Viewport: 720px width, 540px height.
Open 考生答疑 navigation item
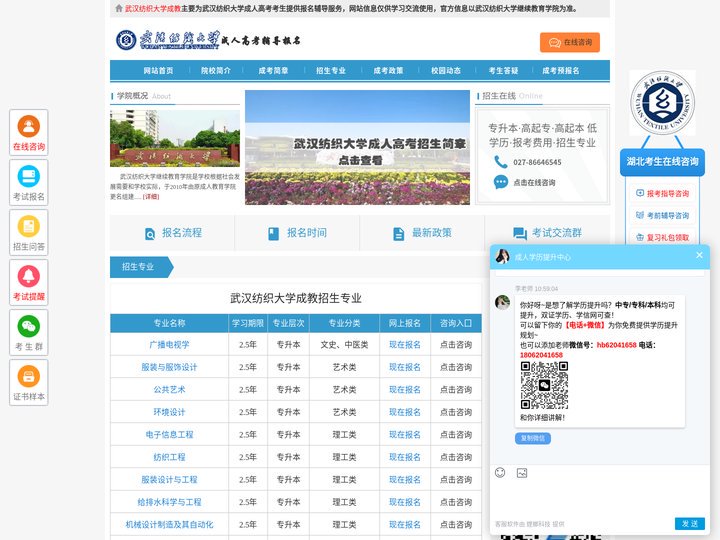click(503, 71)
